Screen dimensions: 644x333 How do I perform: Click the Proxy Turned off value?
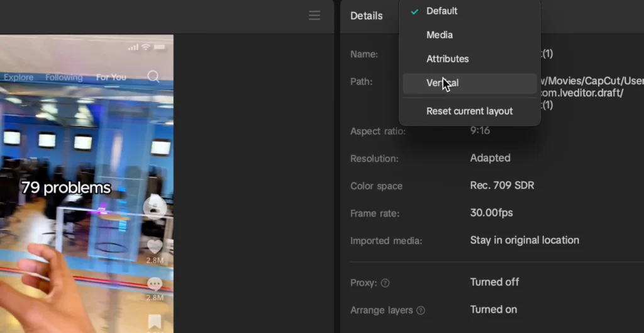coord(494,282)
